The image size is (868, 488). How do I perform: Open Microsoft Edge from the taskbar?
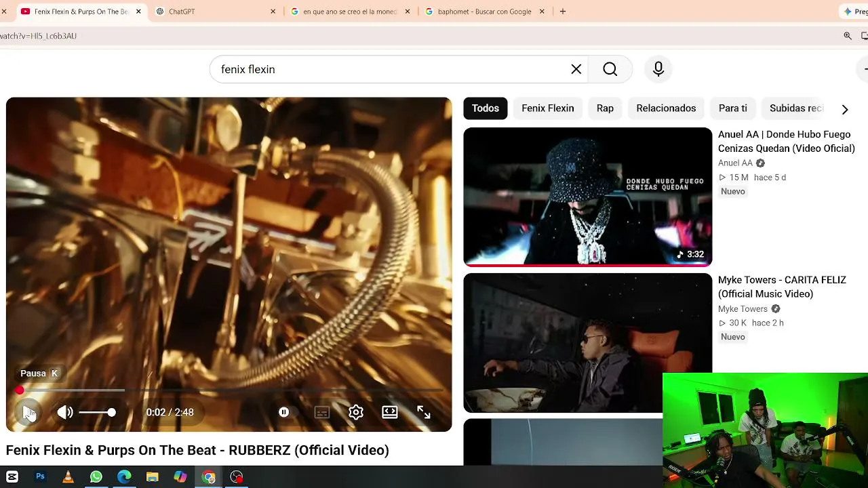click(124, 477)
